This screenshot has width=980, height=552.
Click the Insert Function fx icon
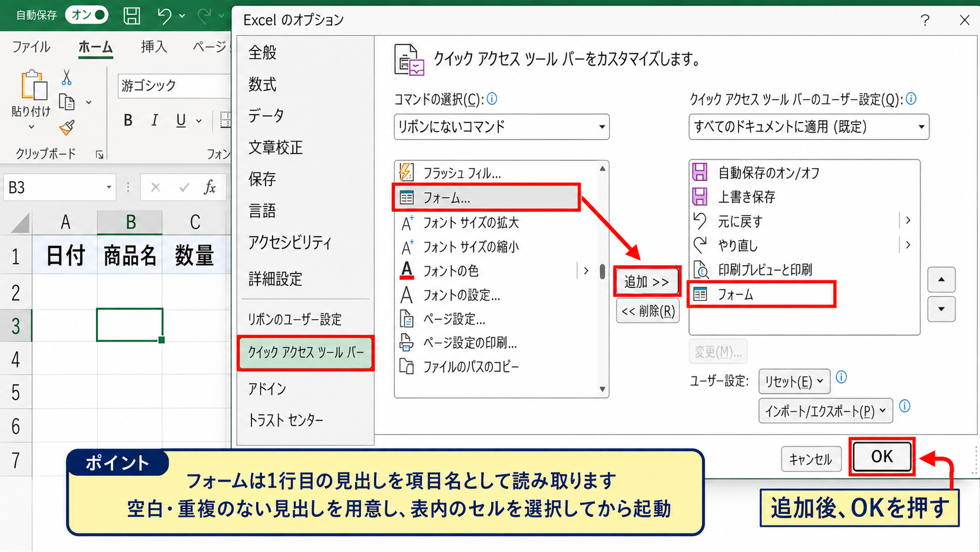(x=209, y=188)
